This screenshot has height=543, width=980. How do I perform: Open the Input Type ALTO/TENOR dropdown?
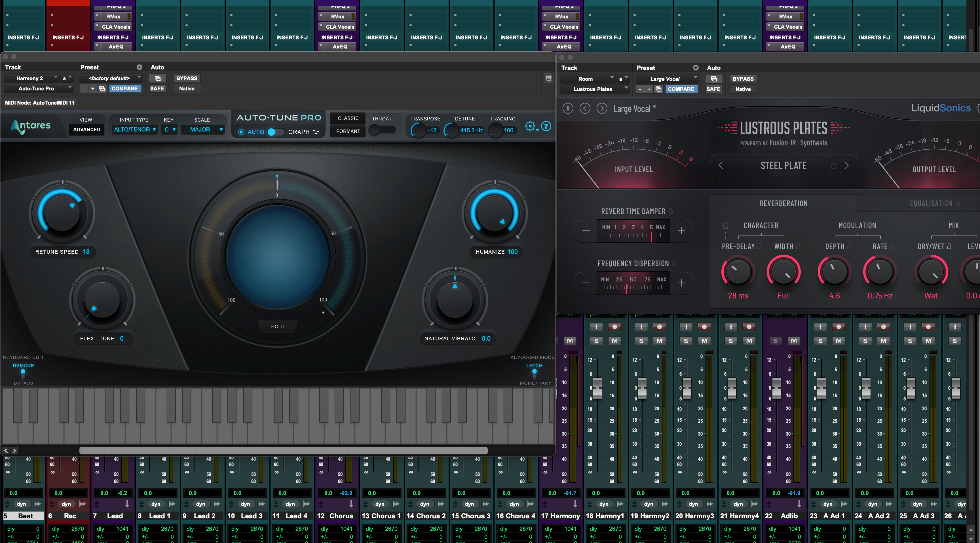point(135,130)
